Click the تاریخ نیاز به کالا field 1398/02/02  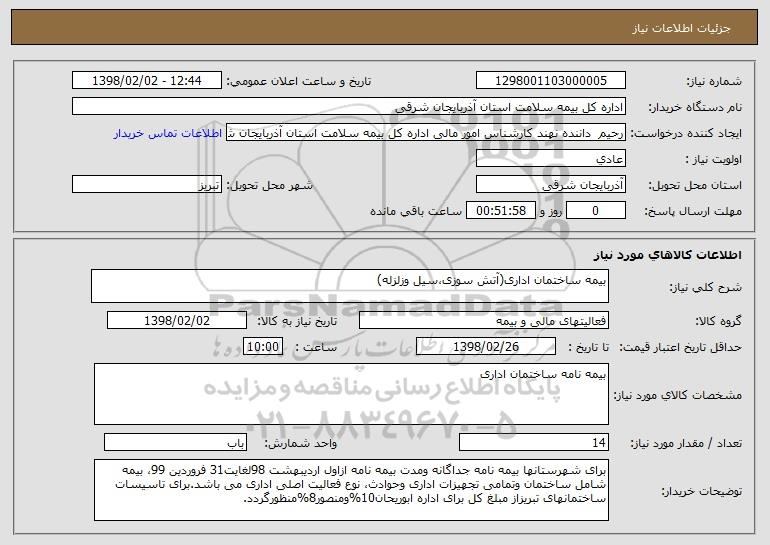tap(177, 321)
